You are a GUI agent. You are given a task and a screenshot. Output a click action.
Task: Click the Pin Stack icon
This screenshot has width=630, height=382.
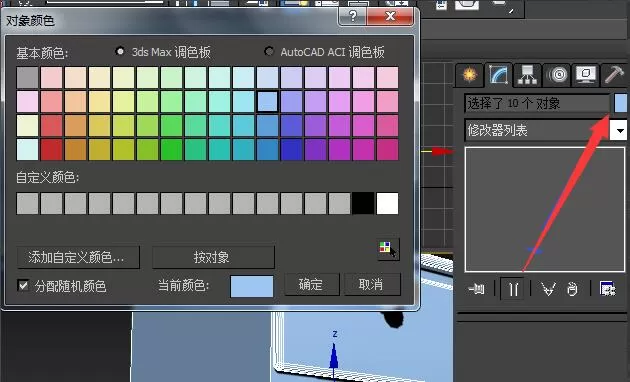(477, 289)
